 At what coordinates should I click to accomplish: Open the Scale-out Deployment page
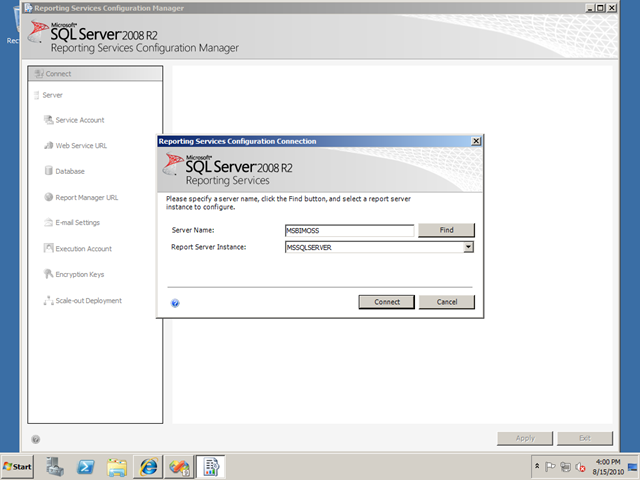89,300
